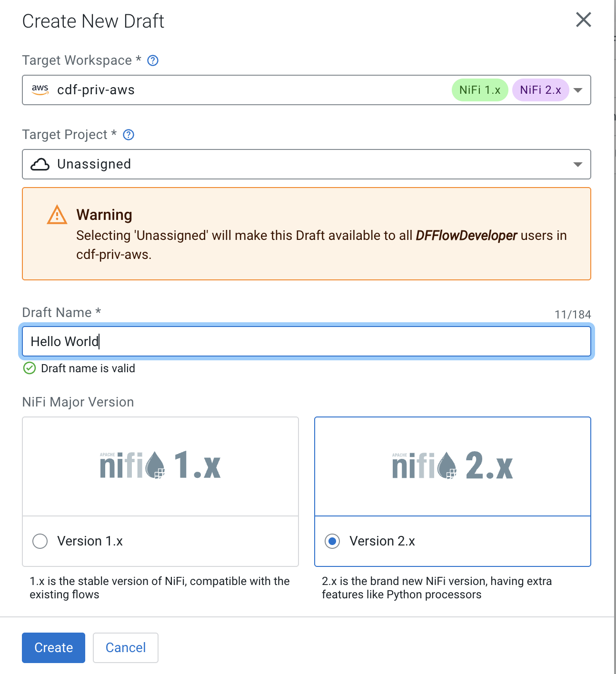Select the Version 1.x radio button

(x=40, y=541)
